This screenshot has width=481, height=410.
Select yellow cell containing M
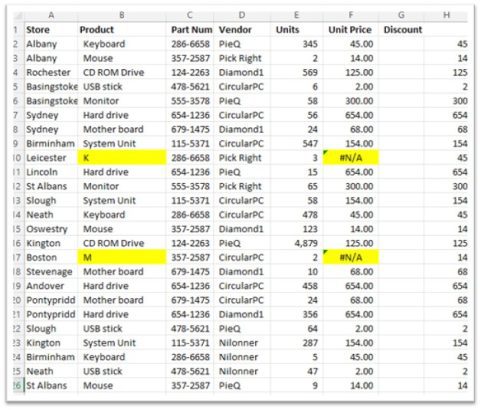click(122, 257)
